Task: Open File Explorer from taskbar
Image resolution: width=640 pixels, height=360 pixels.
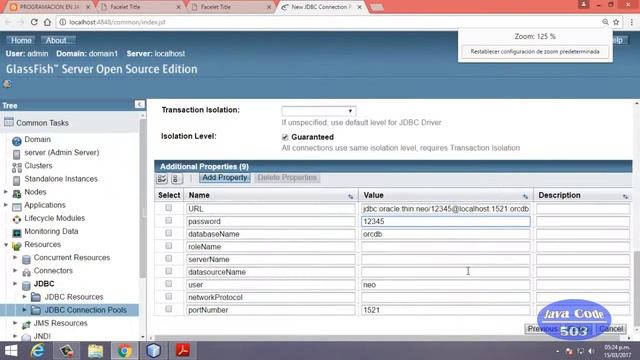Action: pyautogui.click(x=96, y=351)
